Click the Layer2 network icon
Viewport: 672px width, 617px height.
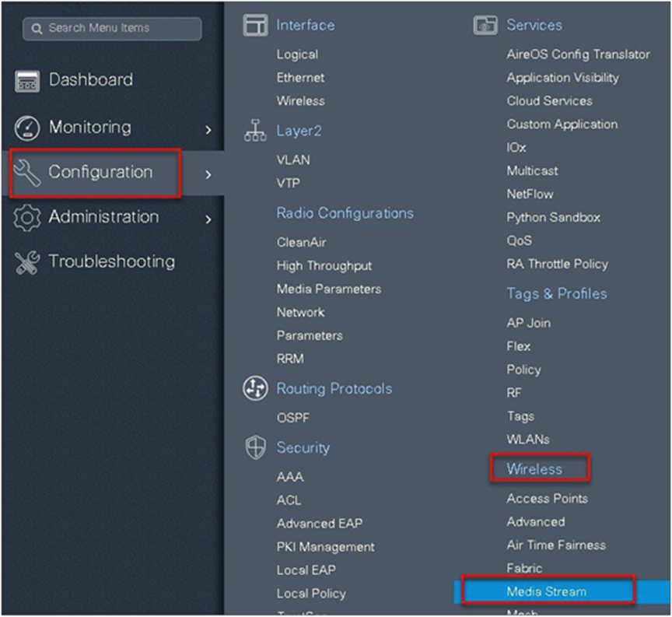click(x=255, y=131)
